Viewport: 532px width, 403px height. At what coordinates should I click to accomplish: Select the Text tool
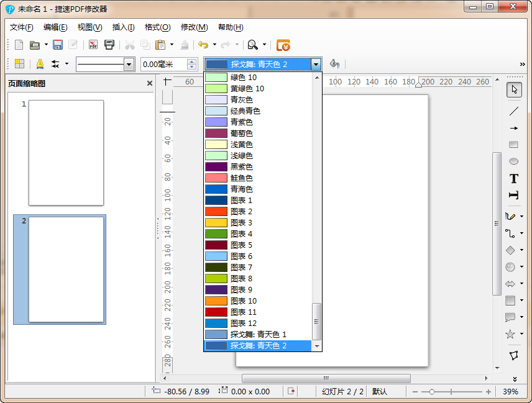coord(513,179)
